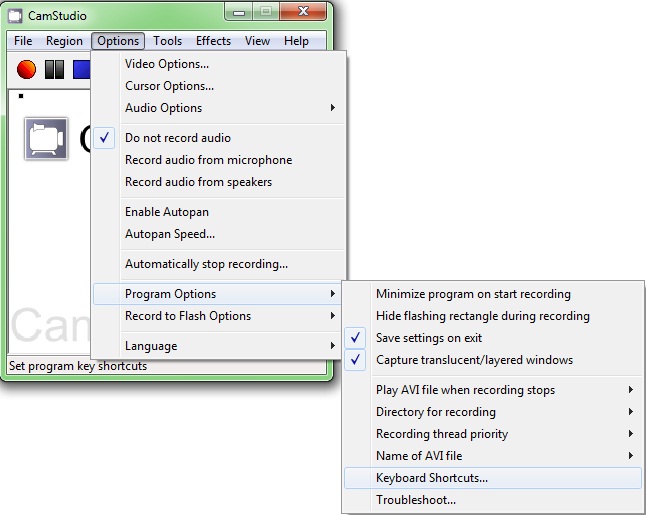Open the Region menu

coord(64,41)
